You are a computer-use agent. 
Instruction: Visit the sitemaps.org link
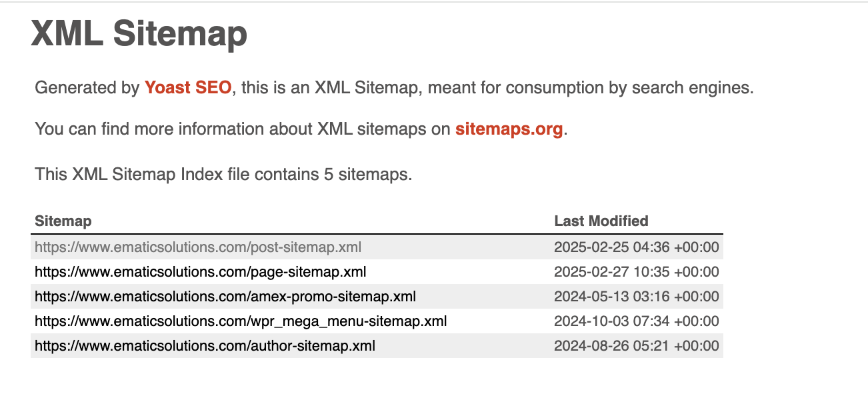click(509, 129)
